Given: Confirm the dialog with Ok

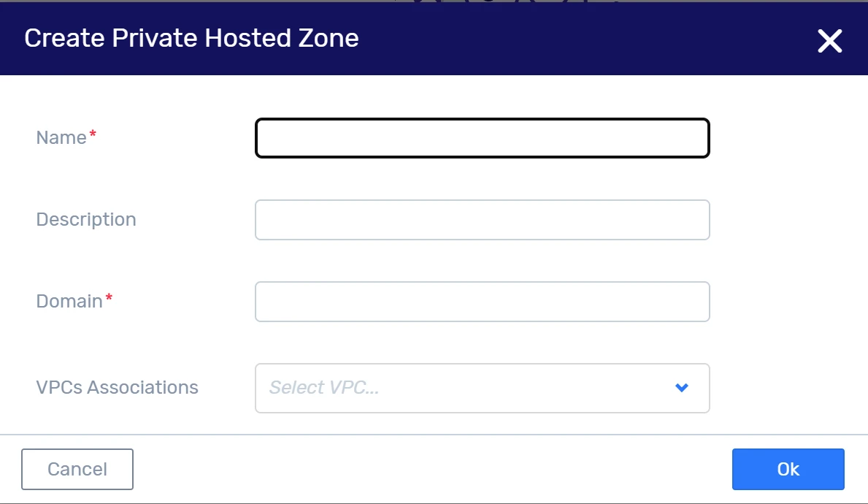Looking at the screenshot, I should [x=788, y=469].
